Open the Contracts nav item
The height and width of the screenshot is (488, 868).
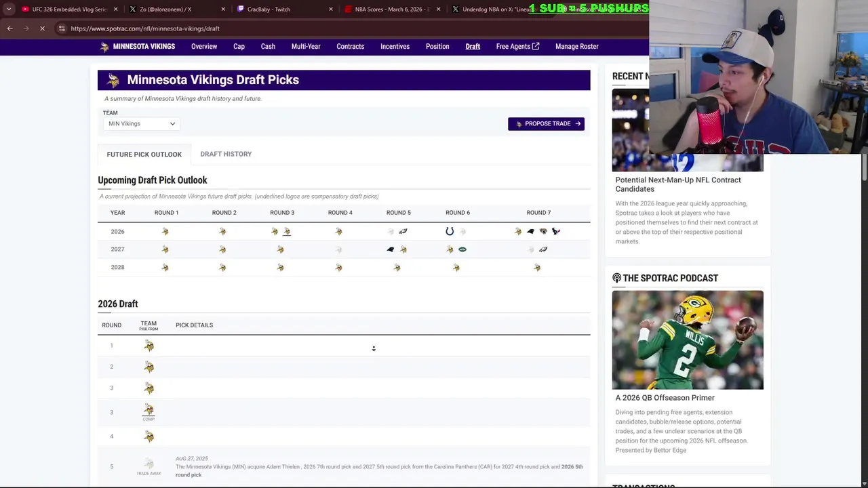(x=351, y=47)
